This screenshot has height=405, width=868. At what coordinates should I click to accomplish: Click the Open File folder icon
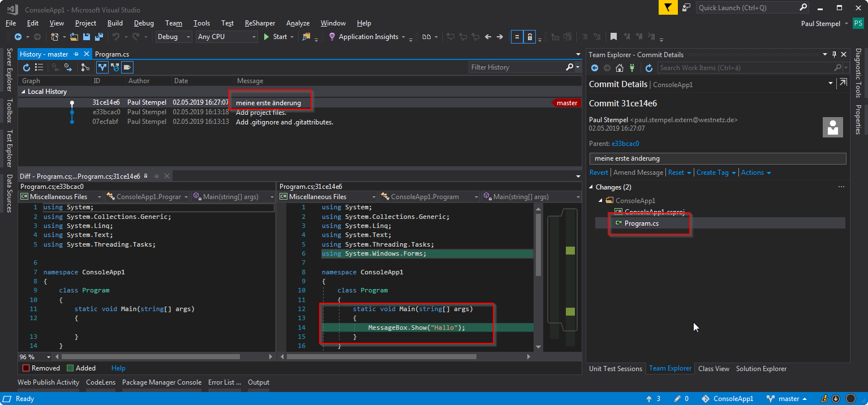(74, 37)
